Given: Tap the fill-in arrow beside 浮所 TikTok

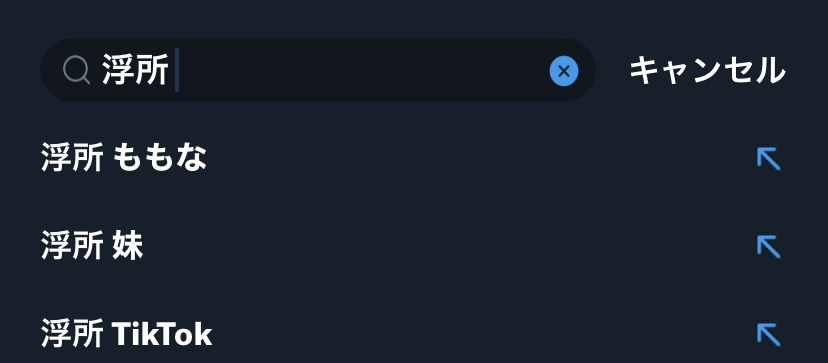Looking at the screenshot, I should (768, 334).
